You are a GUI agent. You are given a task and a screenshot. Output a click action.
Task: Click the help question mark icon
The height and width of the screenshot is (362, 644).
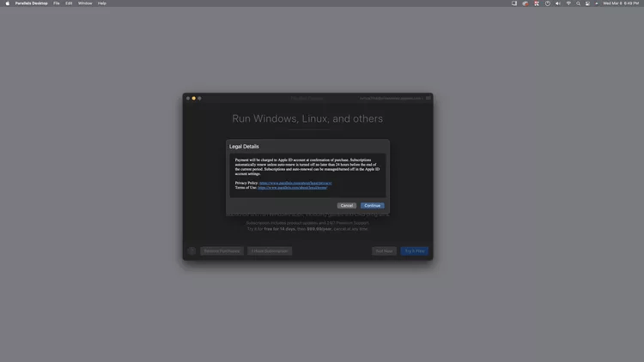[x=191, y=250]
